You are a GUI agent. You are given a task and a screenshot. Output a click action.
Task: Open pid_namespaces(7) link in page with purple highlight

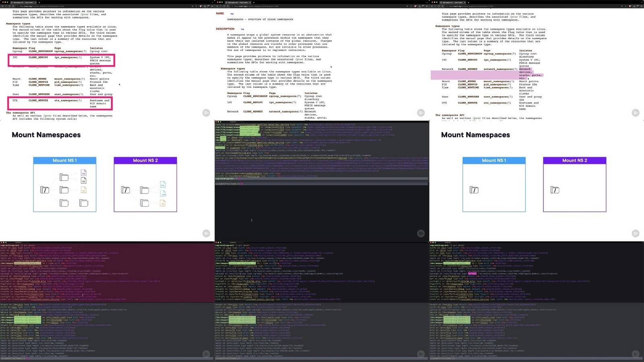coord(497,85)
